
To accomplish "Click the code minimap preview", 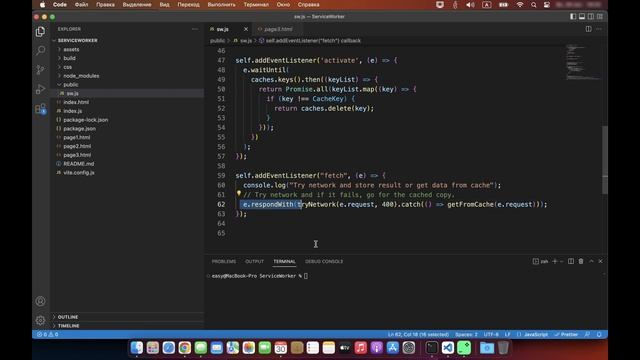I will (x=583, y=62).
